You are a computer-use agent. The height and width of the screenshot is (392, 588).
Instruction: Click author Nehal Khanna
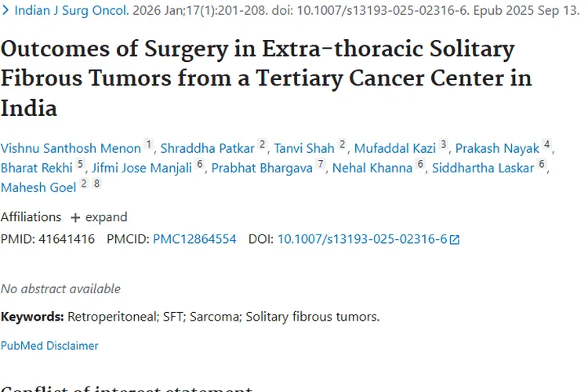372,169
